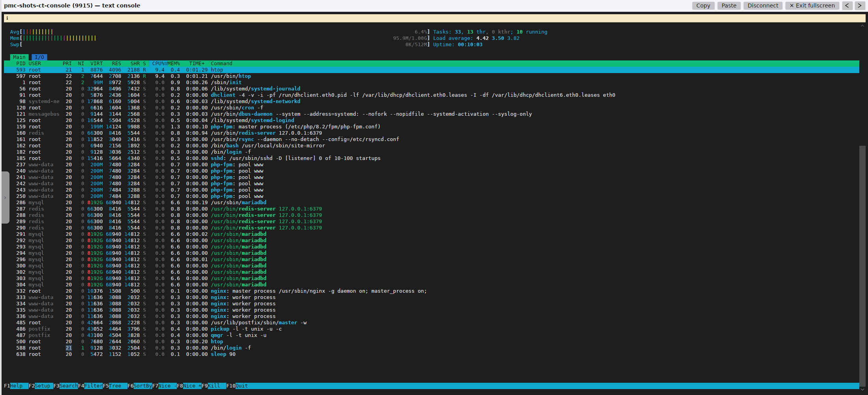868x395 pixels.
Task: Click the Uptime readout
Action: pos(458,45)
